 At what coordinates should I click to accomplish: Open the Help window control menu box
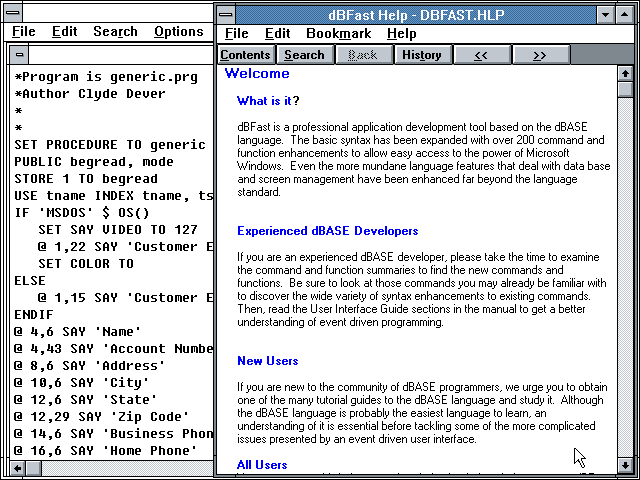point(226,15)
